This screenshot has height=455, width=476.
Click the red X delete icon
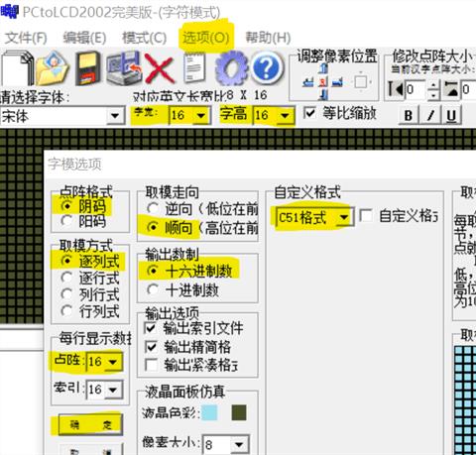[x=160, y=68]
